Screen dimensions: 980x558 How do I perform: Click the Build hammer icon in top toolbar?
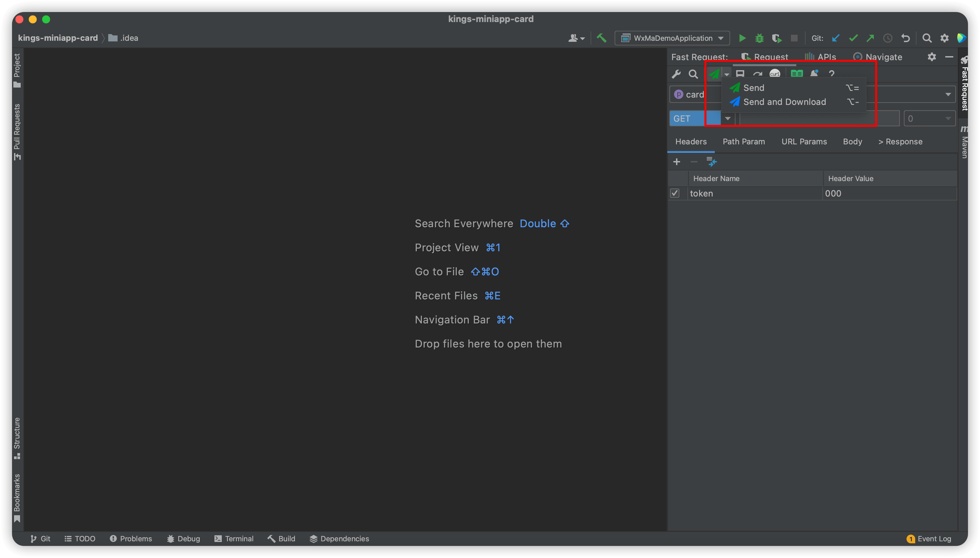coord(602,38)
